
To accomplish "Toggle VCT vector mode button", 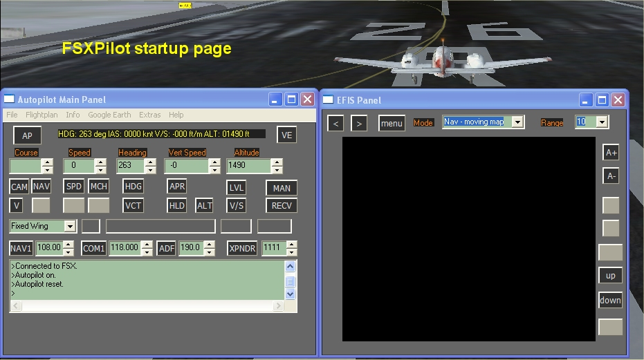I will pyautogui.click(x=133, y=205).
